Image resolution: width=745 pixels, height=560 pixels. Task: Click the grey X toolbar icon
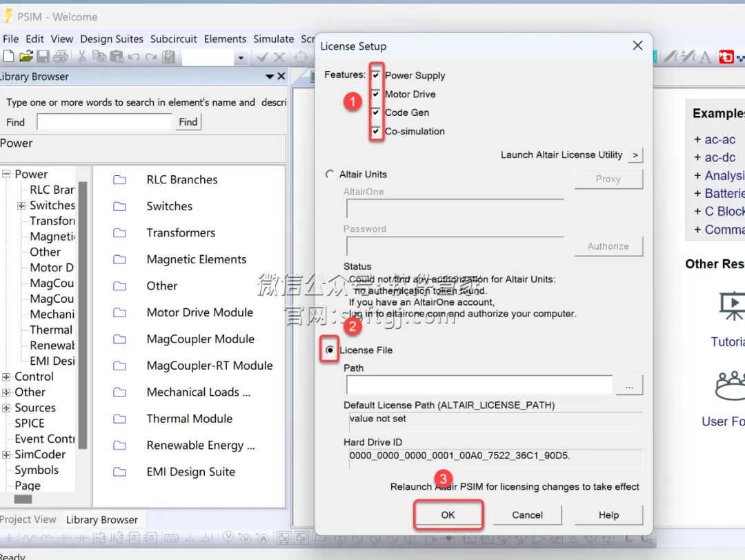279,57
